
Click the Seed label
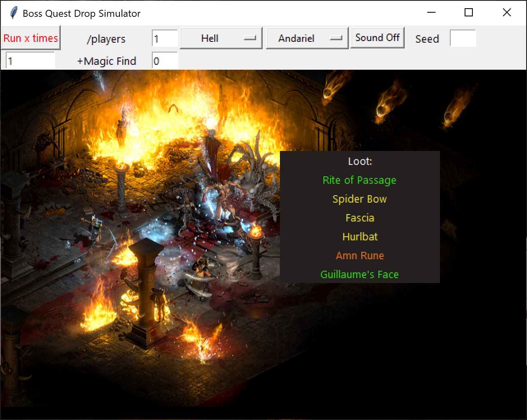click(427, 39)
